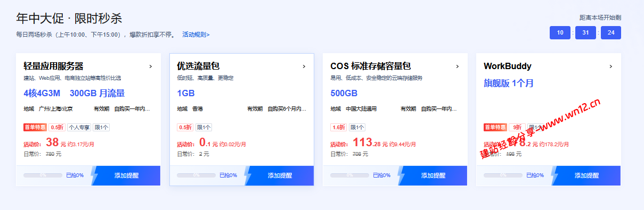Open the COS 标准存储容量包 title

[370, 66]
